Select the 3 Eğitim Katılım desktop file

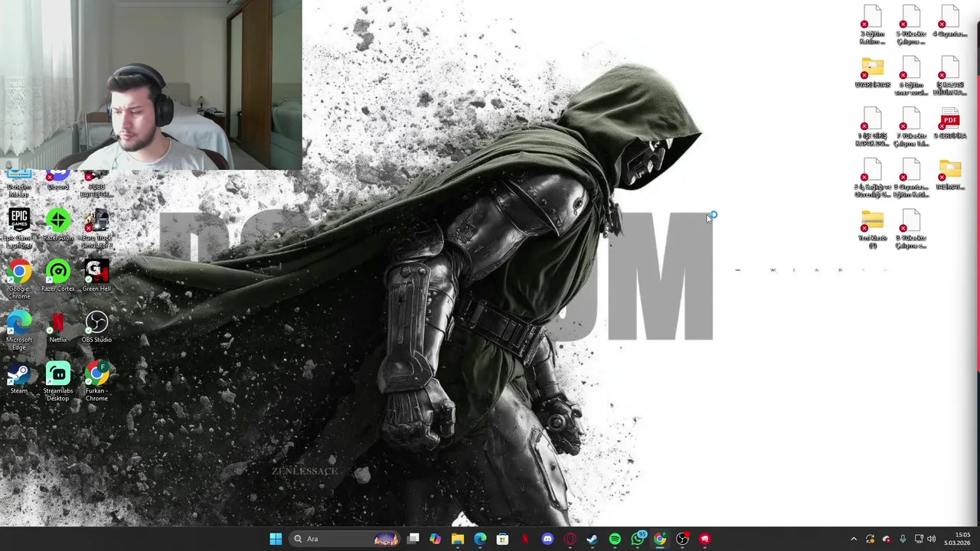click(x=872, y=25)
